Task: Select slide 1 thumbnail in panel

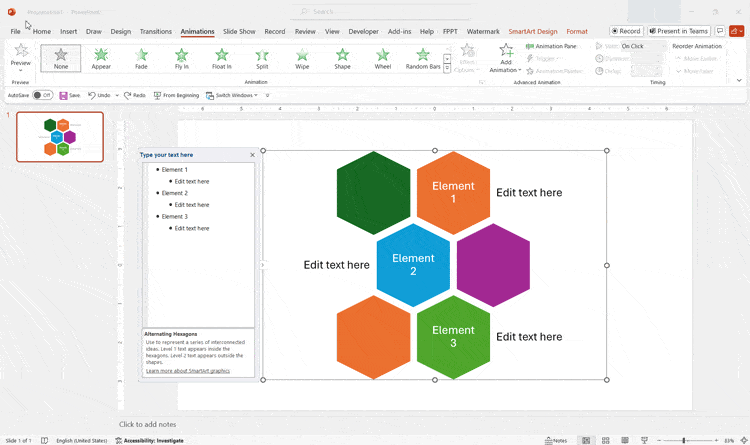Action: tap(60, 137)
